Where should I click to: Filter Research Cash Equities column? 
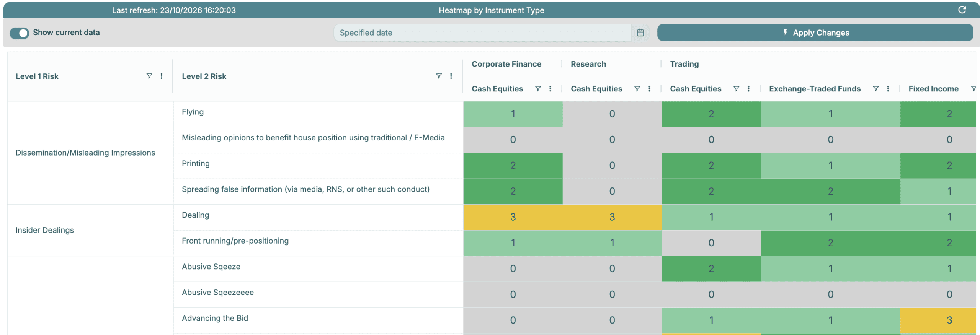coord(637,89)
